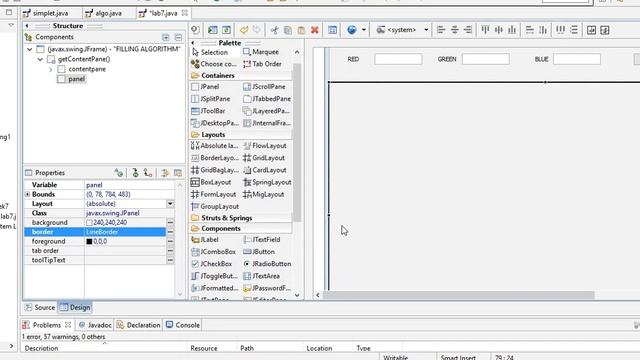This screenshot has width=640, height=360.
Task: Open the Declaration view tab
Action: [139, 325]
